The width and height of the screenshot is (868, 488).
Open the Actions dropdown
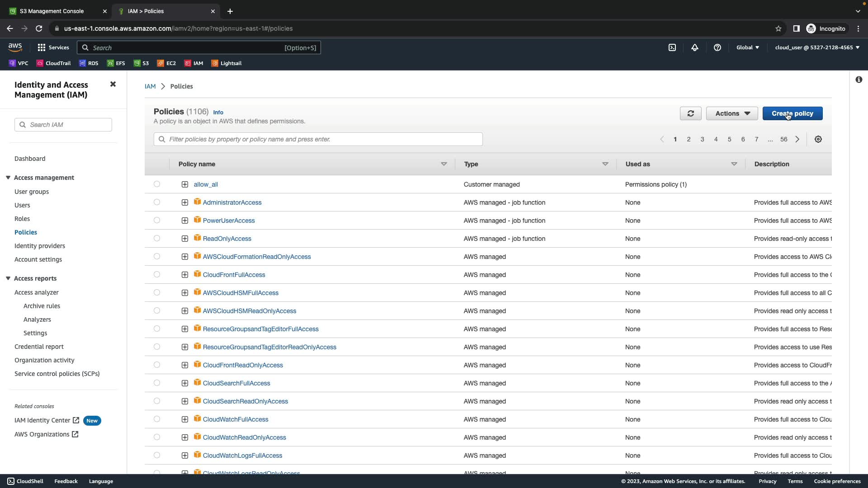click(731, 113)
